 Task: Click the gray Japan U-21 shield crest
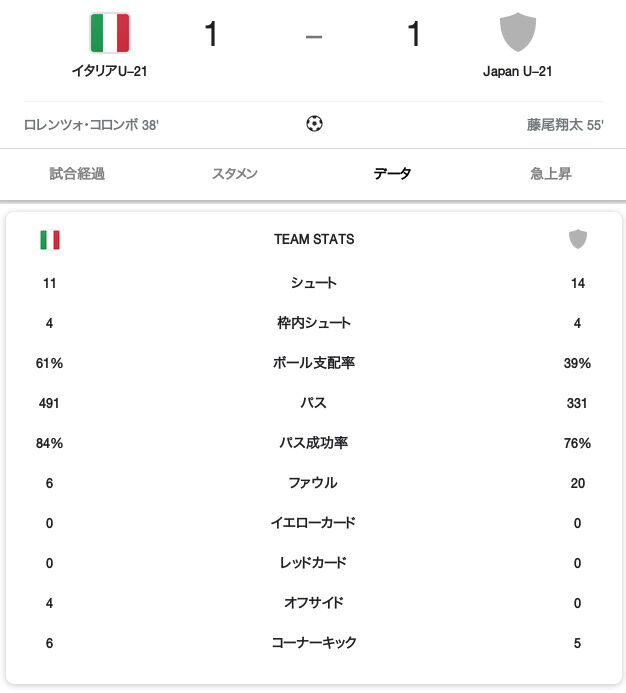click(x=517, y=32)
